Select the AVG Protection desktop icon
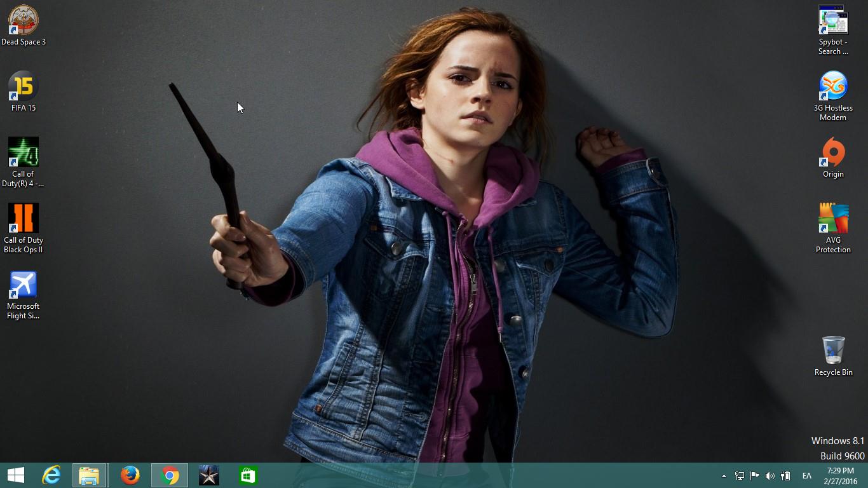This screenshot has height=488, width=868. (x=833, y=229)
